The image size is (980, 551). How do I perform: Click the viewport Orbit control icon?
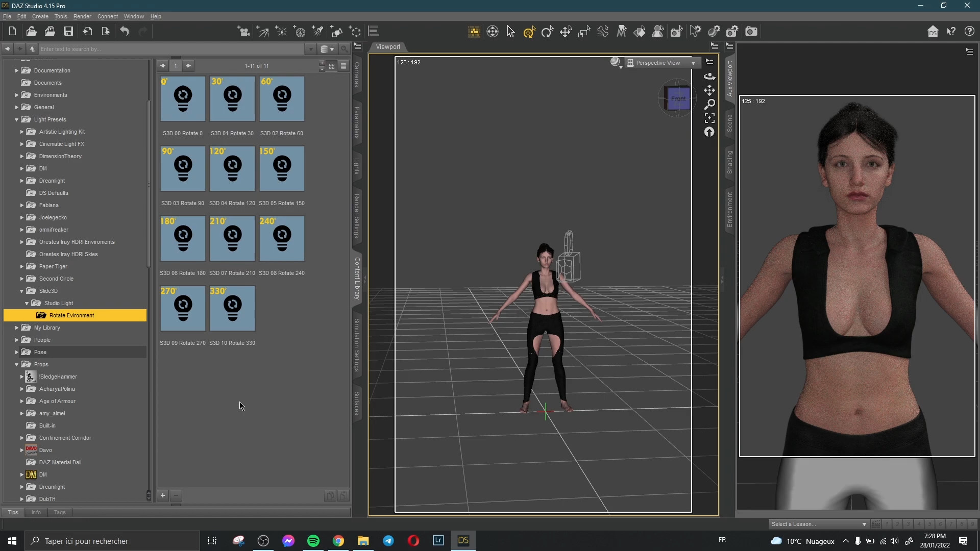[709, 77]
